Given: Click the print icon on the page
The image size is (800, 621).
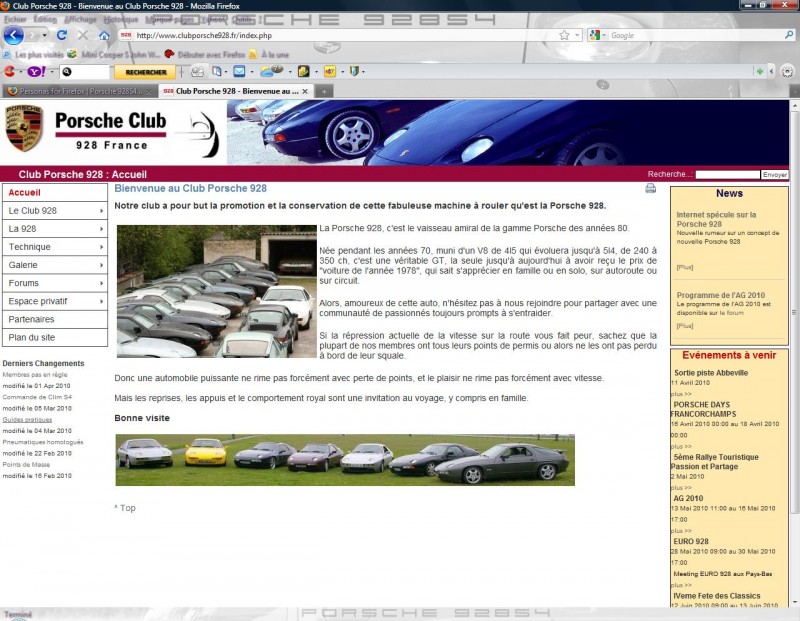Looking at the screenshot, I should (x=651, y=188).
